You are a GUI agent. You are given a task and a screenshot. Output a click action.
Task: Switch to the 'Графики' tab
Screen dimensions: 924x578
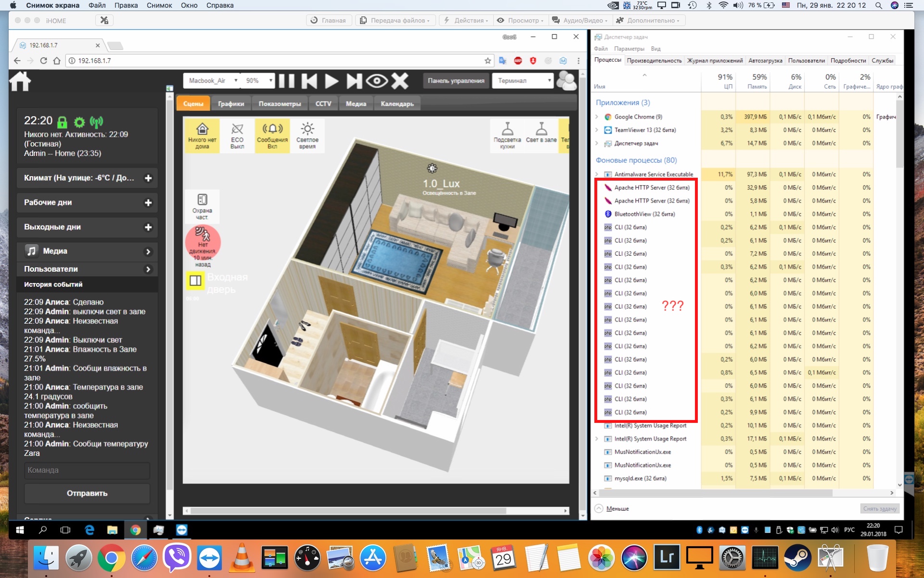231,104
